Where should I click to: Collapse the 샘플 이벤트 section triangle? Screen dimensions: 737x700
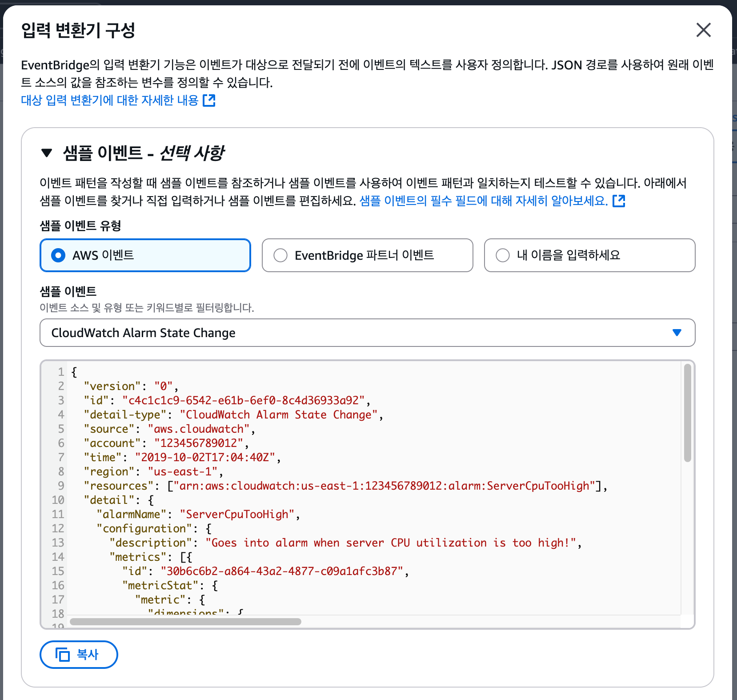(x=47, y=153)
